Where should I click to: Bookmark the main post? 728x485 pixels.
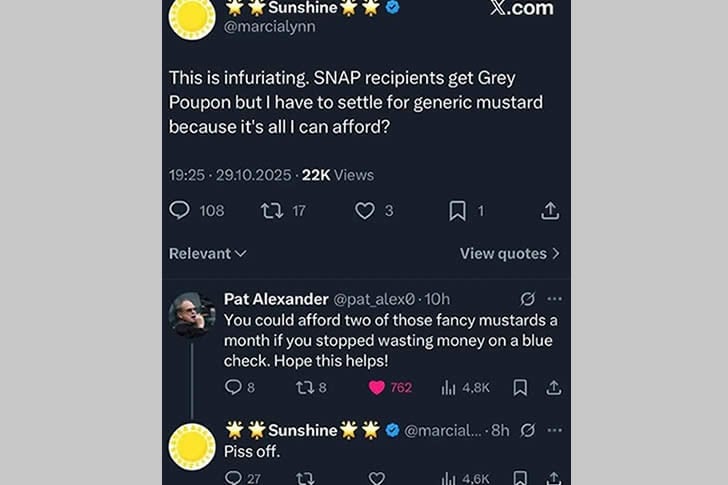coord(457,211)
